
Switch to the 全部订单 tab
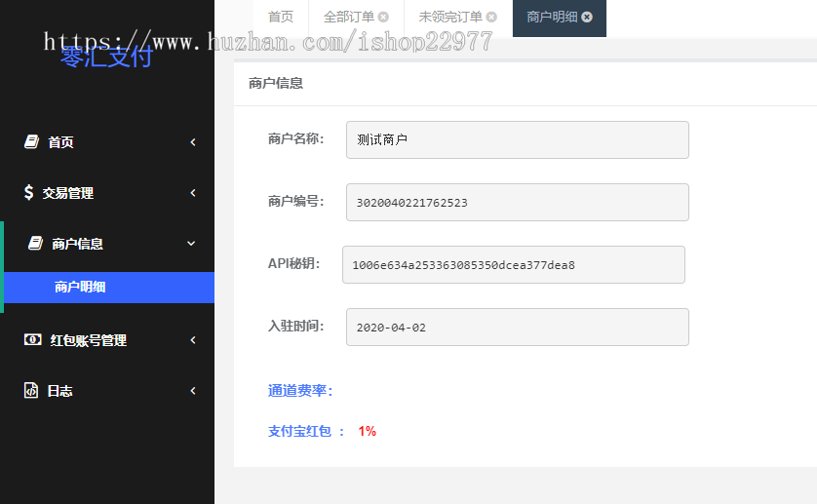[x=349, y=18]
